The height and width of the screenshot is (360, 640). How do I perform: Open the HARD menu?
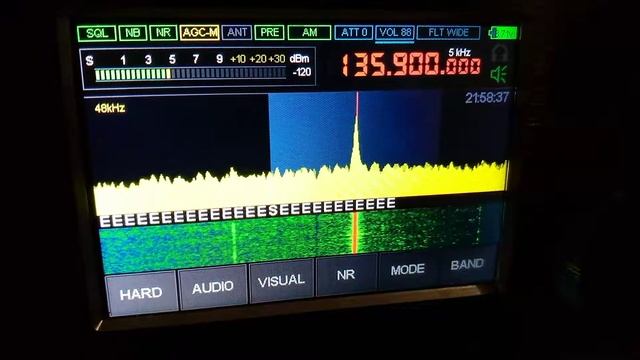point(141,293)
